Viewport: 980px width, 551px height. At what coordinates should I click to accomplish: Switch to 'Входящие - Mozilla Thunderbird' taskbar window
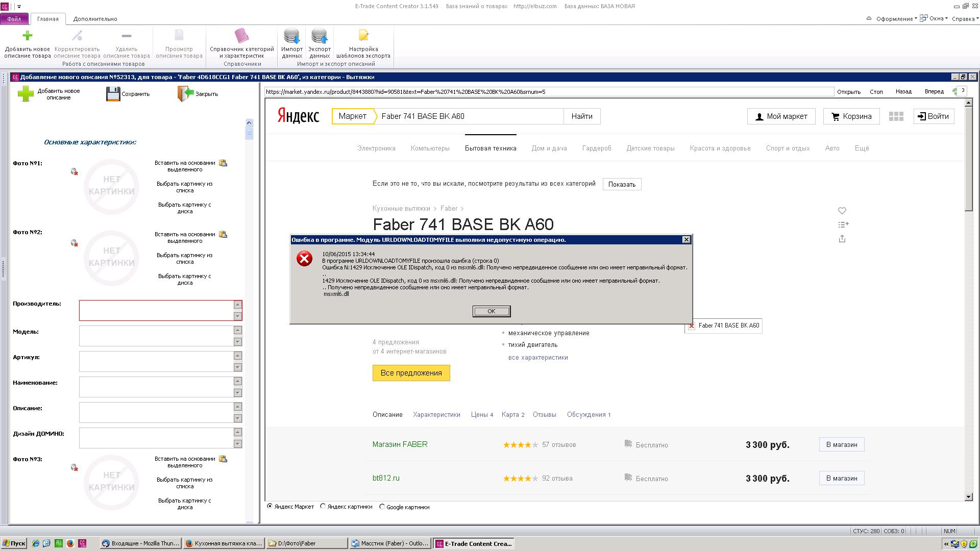point(140,543)
